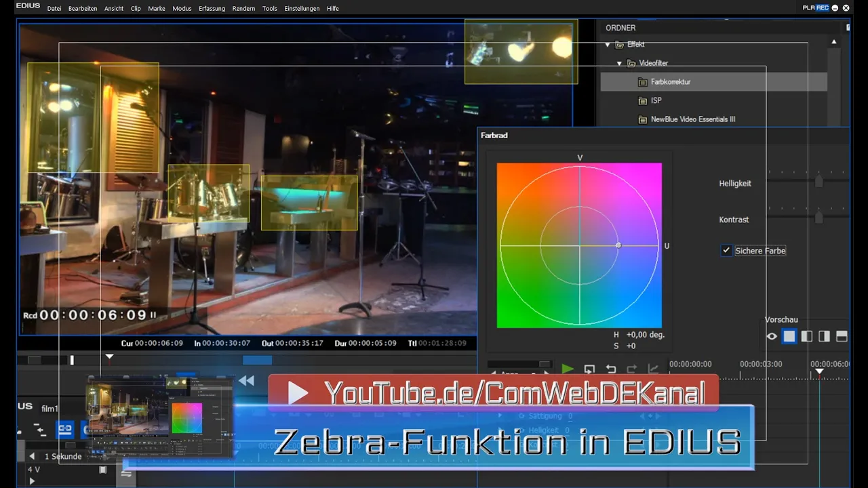Viewport: 868px width, 488px height.
Task: Toggle the Sichere Farbe checkbox
Action: pyautogui.click(x=726, y=251)
